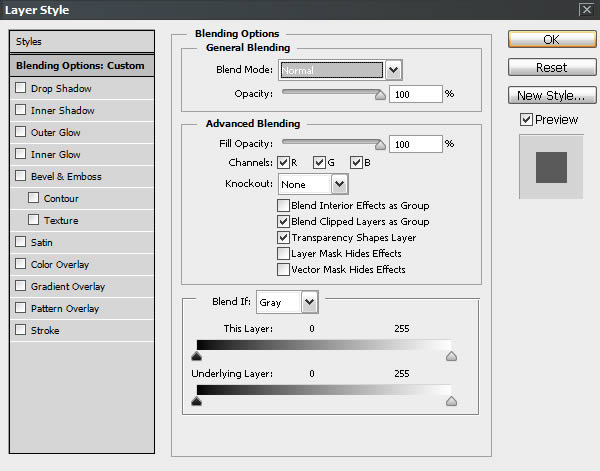600x471 pixels.
Task: Select Blending Options: Custom in sidebar
Action: click(80, 66)
